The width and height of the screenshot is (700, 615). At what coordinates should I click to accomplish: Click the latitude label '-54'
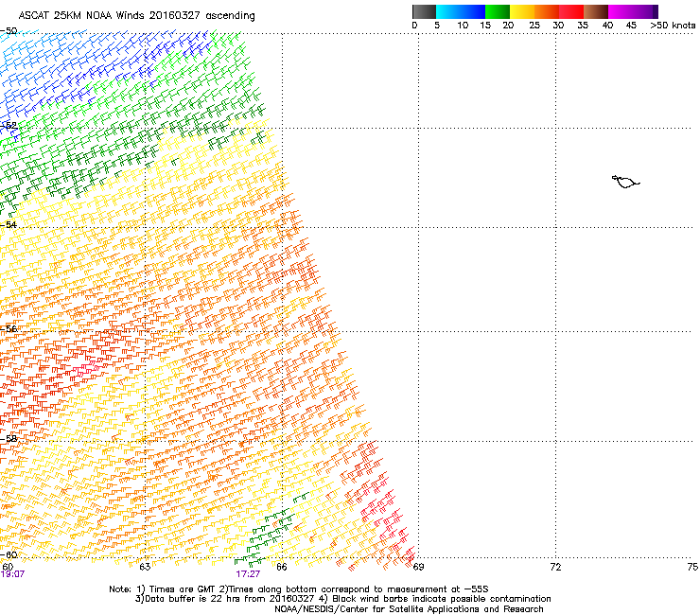9,224
